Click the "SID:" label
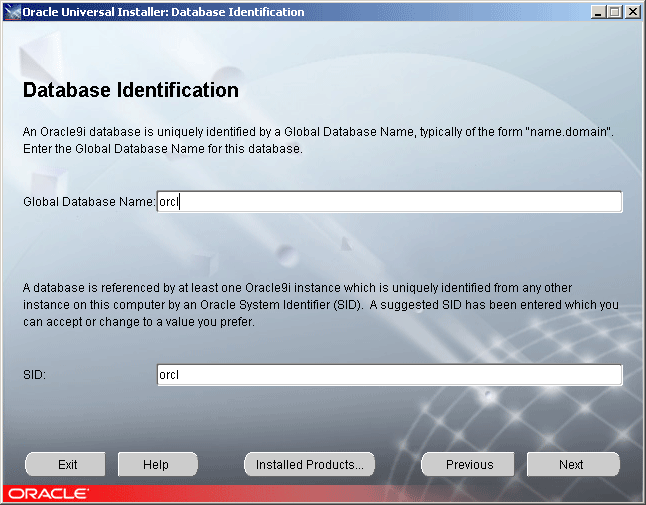 point(34,375)
